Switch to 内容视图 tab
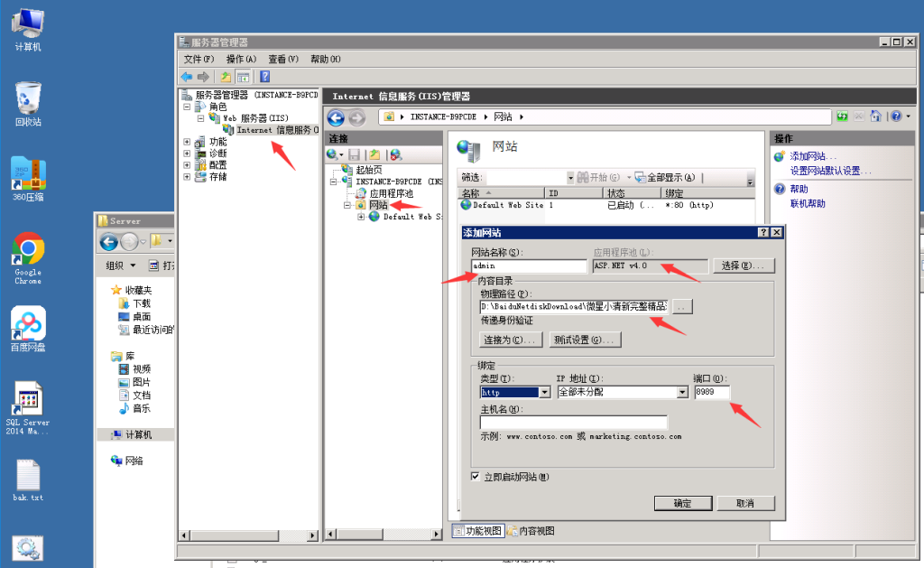The height and width of the screenshot is (568, 924). [531, 531]
